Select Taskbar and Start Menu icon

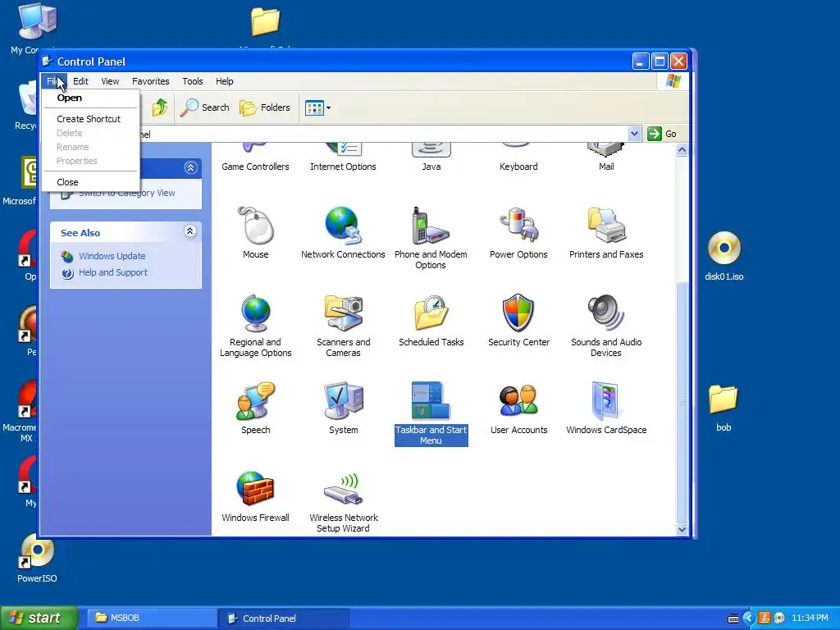point(431,401)
